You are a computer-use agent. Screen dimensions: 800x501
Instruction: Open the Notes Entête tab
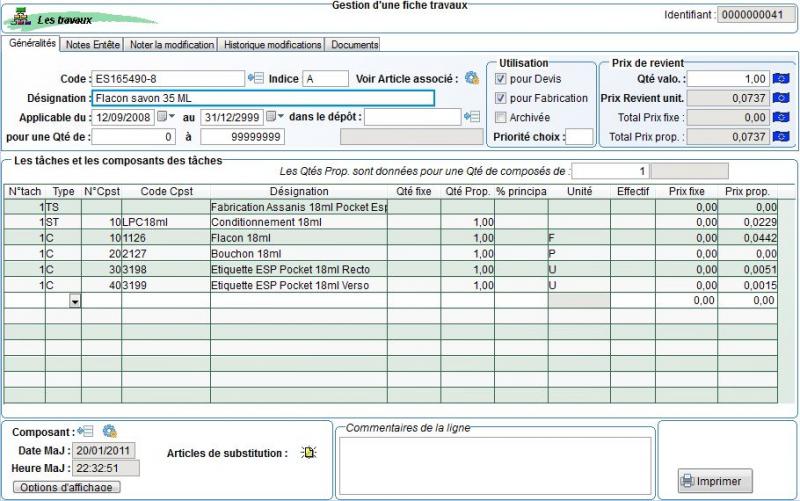92,45
